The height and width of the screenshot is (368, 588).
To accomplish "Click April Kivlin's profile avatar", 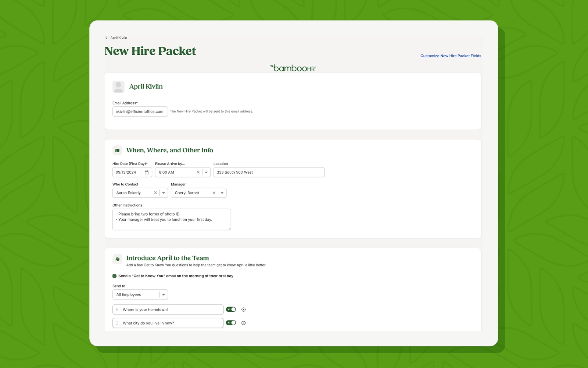I will (118, 87).
